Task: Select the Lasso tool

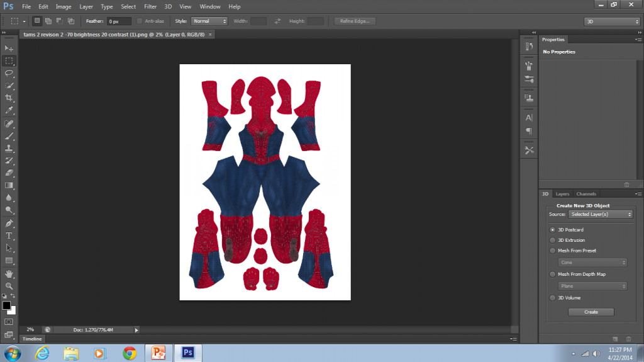Action: coord(9,73)
